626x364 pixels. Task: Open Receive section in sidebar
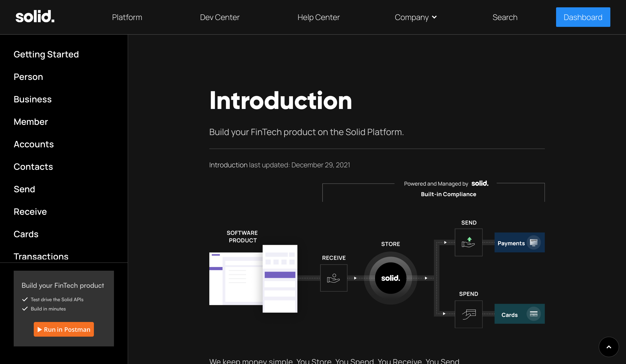tap(30, 212)
